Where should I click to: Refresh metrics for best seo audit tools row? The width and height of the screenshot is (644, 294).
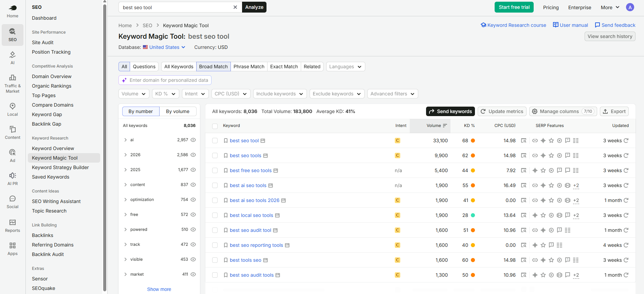tap(626, 275)
